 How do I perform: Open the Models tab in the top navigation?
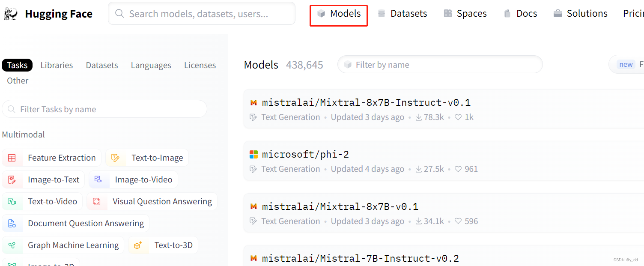pos(339,14)
